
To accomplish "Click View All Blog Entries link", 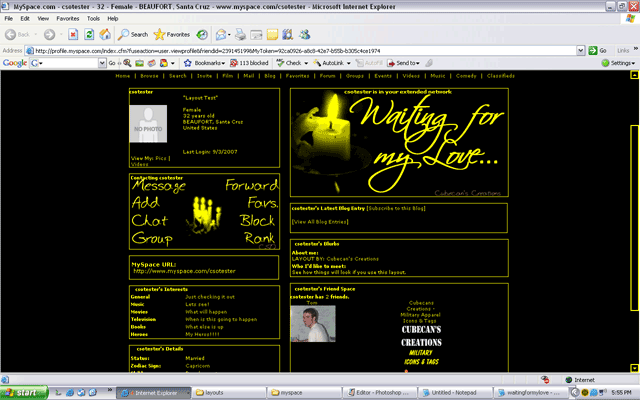I will (320, 222).
